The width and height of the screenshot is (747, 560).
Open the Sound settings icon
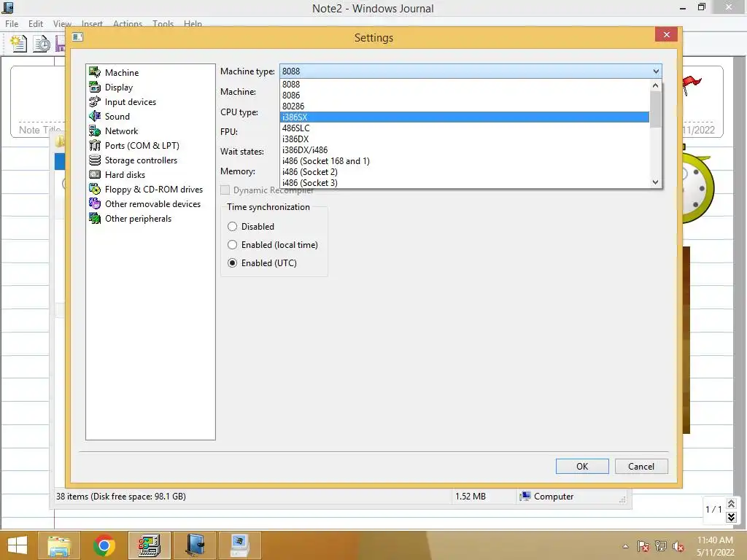95,116
